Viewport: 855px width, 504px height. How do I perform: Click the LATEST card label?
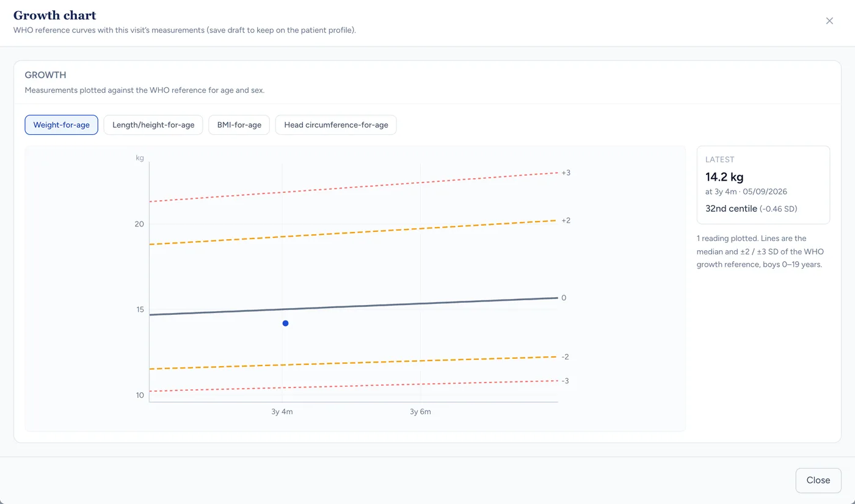tap(720, 159)
